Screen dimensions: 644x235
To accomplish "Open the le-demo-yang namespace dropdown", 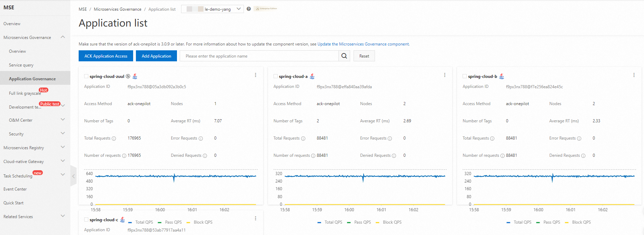I will 212,9.
